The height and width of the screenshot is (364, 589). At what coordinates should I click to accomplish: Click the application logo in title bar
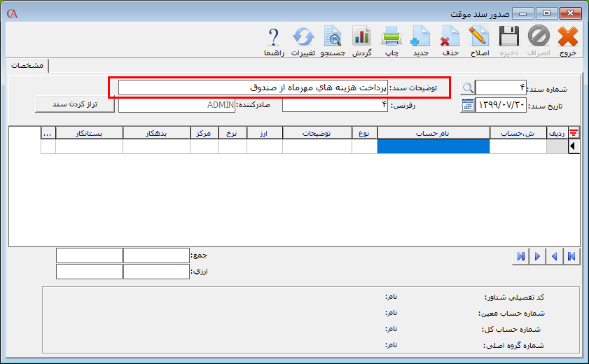click(x=12, y=13)
